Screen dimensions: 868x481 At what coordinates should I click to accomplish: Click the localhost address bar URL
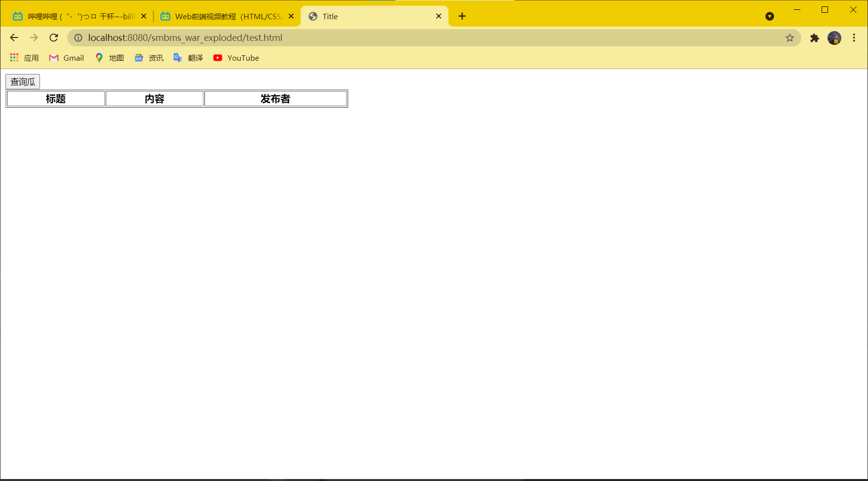click(185, 38)
